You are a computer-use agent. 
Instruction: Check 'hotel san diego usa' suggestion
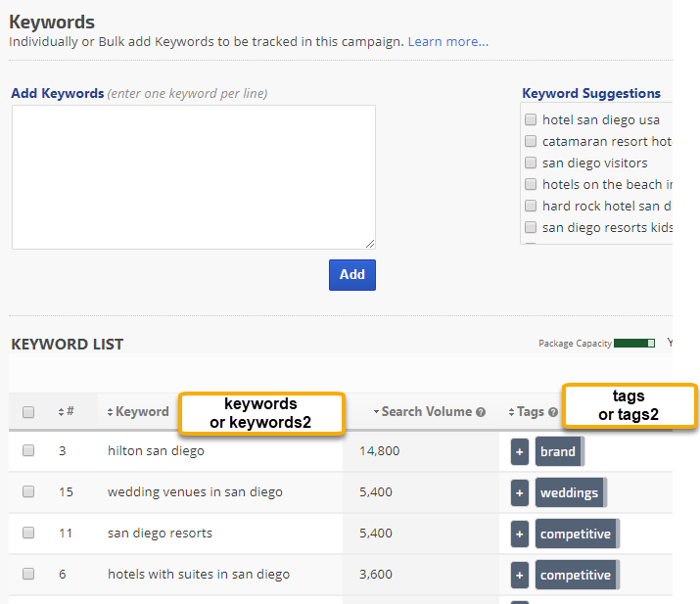531,120
